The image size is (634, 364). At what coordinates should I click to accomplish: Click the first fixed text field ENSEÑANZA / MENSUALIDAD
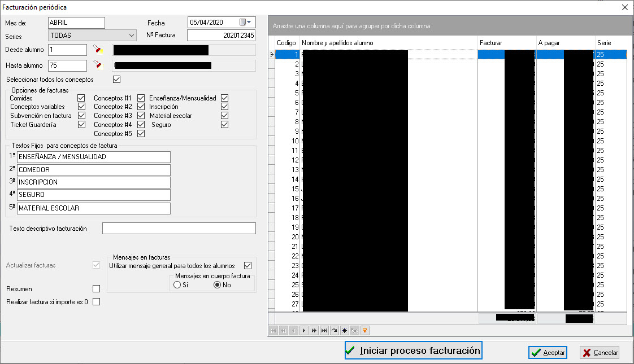(x=94, y=157)
